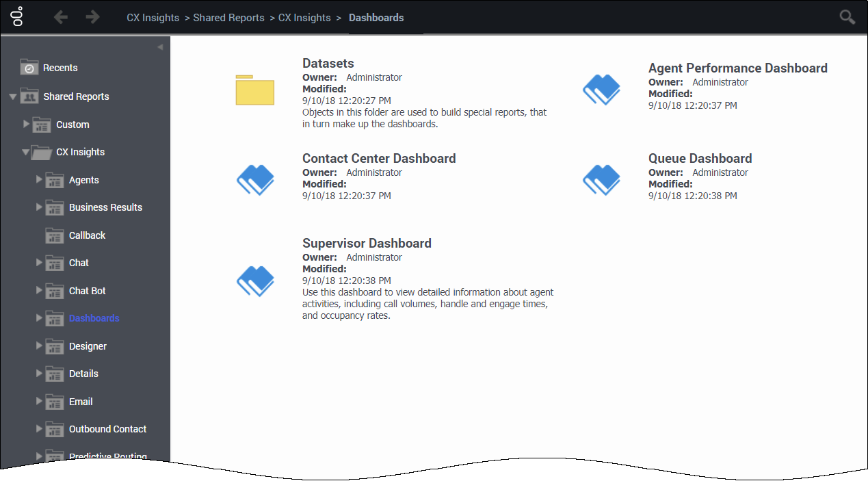Viewport: 868px width, 481px height.
Task: Open the Queue Dashboard book icon
Action: point(601,179)
